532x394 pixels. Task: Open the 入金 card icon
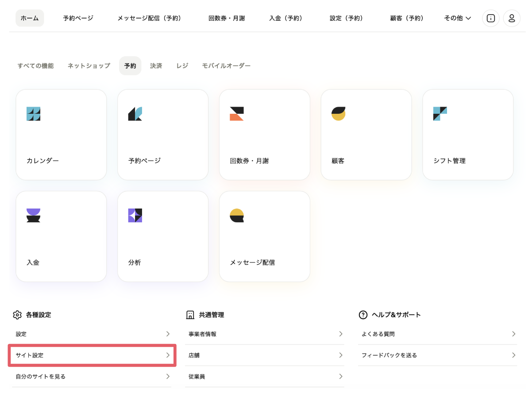34,215
